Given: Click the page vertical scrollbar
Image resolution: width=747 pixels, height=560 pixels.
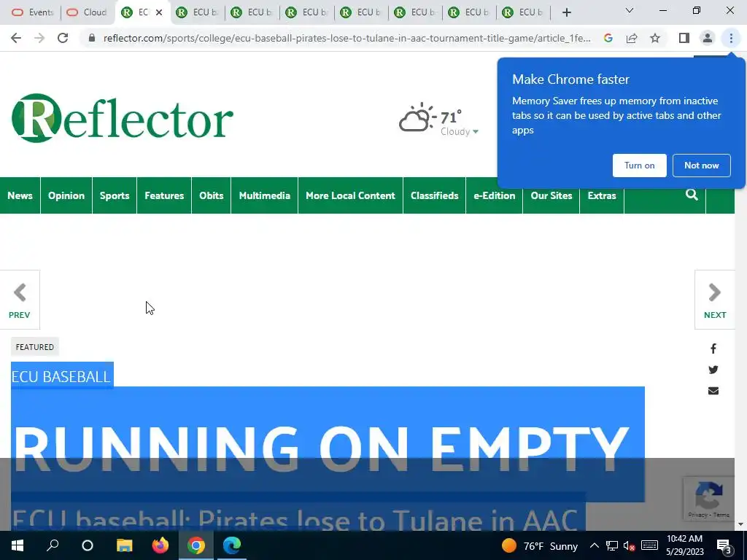Looking at the screenshot, I should pos(740,290).
